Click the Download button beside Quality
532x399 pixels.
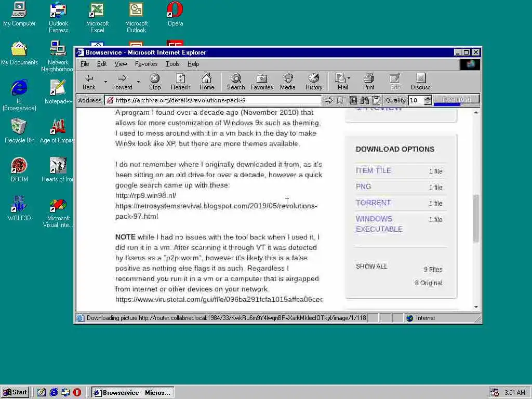point(456,99)
